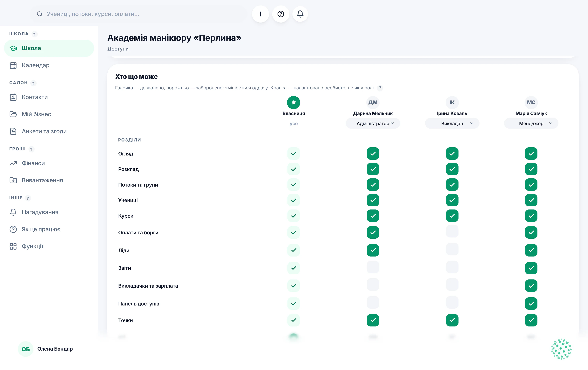
Task: Uncheck Панель доступів for Марія Савчук
Action: (531, 304)
